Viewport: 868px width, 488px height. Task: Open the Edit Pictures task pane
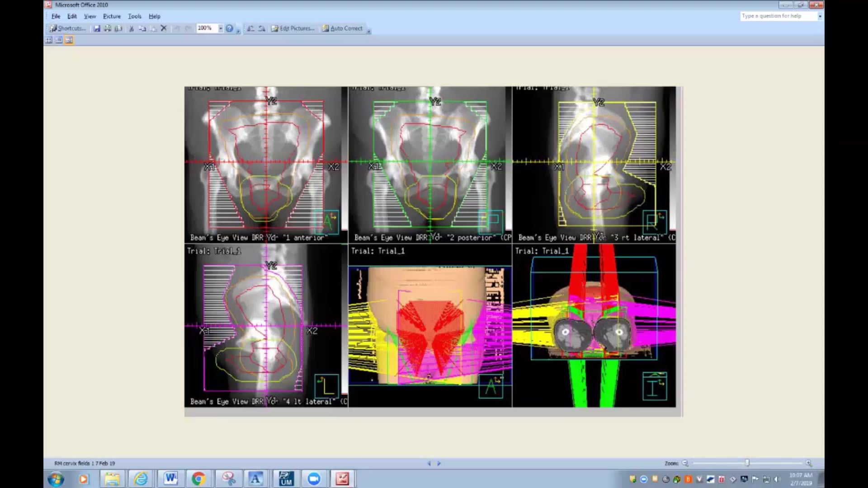click(293, 28)
